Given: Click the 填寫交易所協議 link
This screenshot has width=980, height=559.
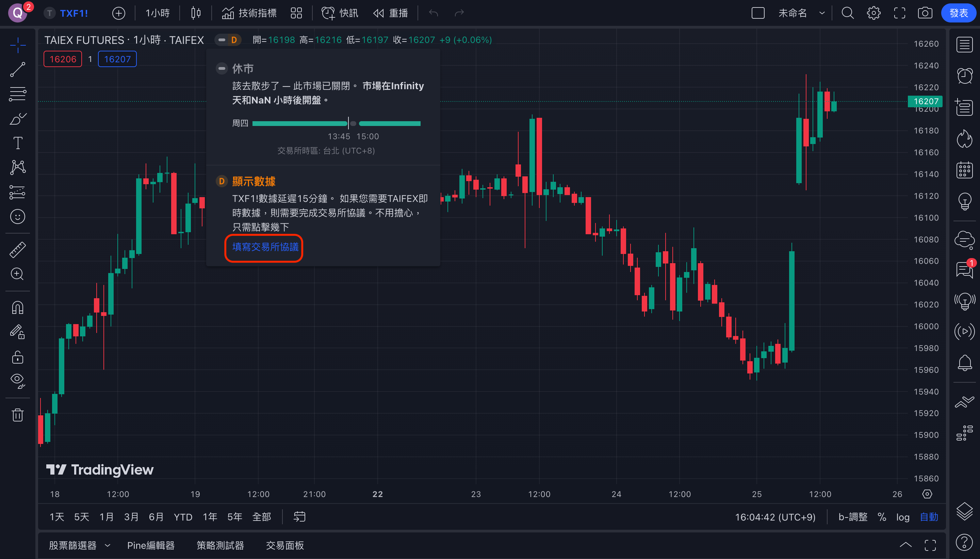Looking at the screenshot, I should [265, 247].
